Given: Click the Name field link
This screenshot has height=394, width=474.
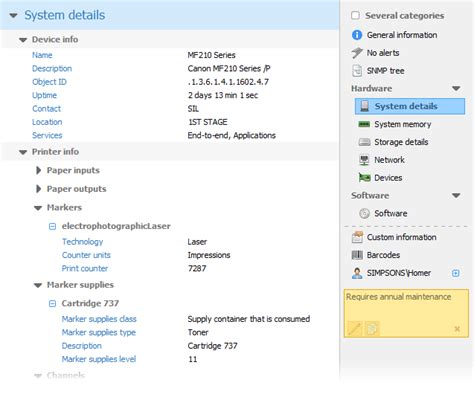Looking at the screenshot, I should pos(42,55).
